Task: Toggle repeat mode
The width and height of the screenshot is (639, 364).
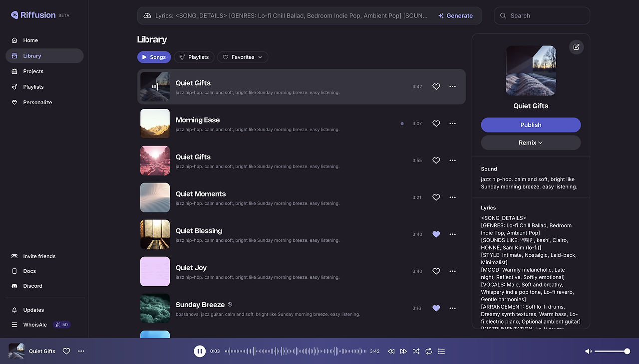Action: tap(429, 351)
